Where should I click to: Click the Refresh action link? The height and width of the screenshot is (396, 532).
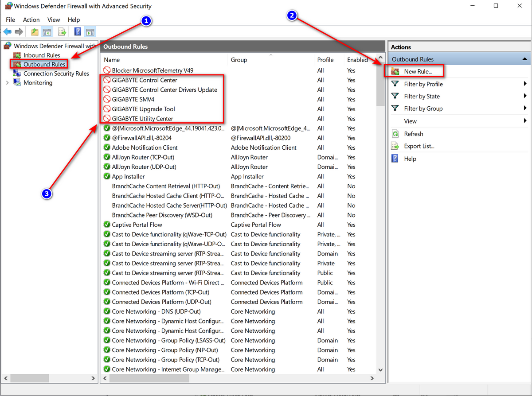(414, 134)
